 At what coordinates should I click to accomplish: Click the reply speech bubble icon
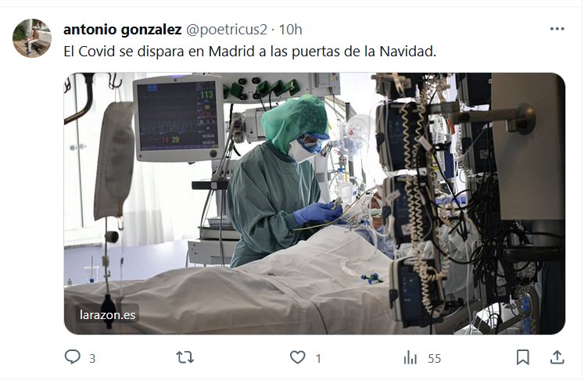[x=73, y=357]
